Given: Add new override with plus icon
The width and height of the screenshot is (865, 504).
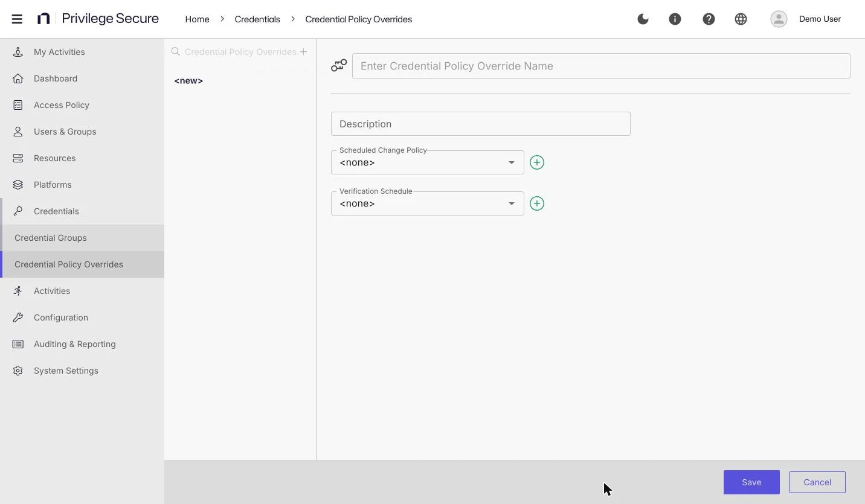Looking at the screenshot, I should 304,52.
